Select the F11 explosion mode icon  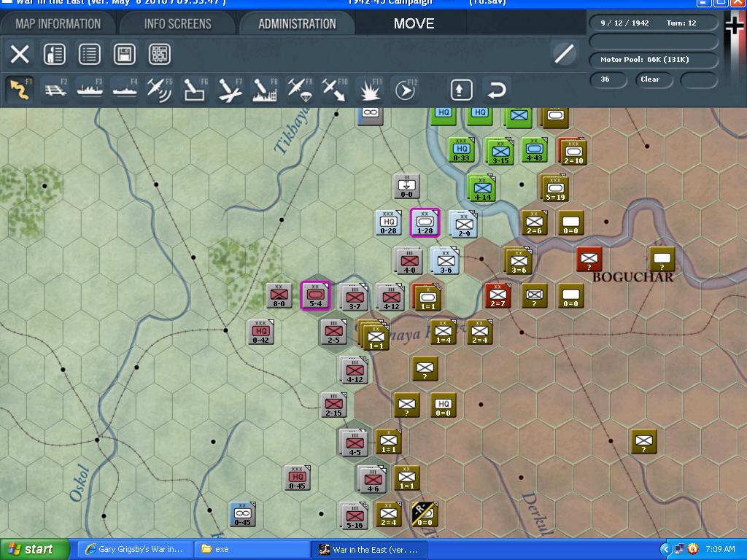click(370, 90)
